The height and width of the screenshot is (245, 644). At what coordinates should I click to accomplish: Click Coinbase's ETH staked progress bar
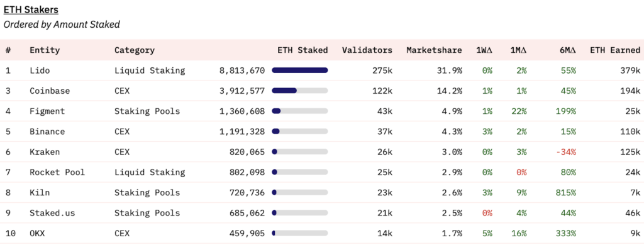[x=300, y=91]
